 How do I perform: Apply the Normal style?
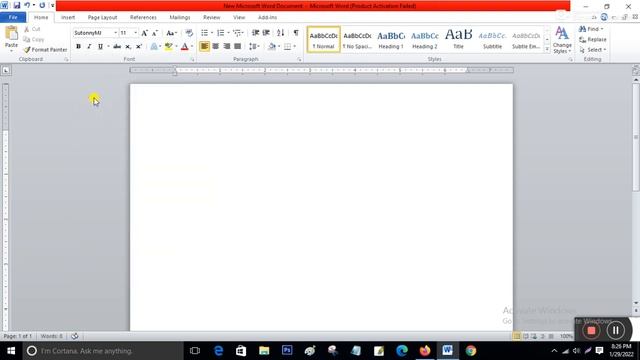(x=324, y=40)
